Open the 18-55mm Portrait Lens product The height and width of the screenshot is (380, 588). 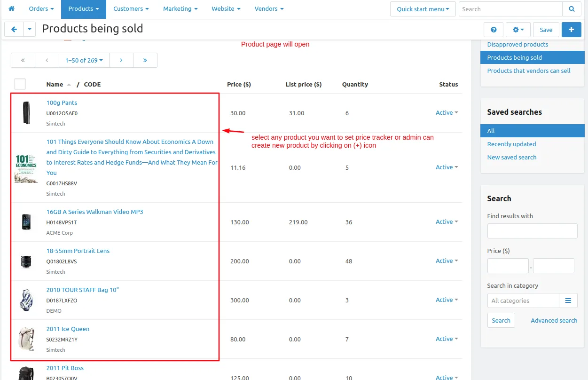(x=78, y=251)
